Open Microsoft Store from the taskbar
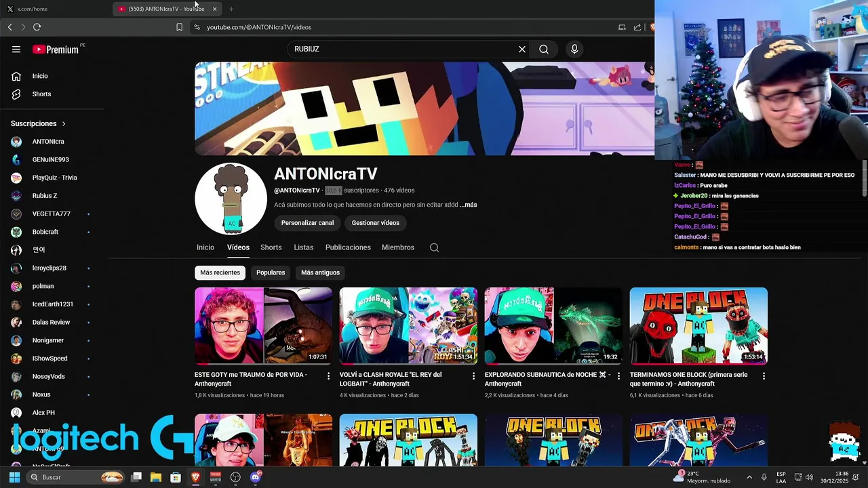The image size is (868, 488). pos(176,477)
